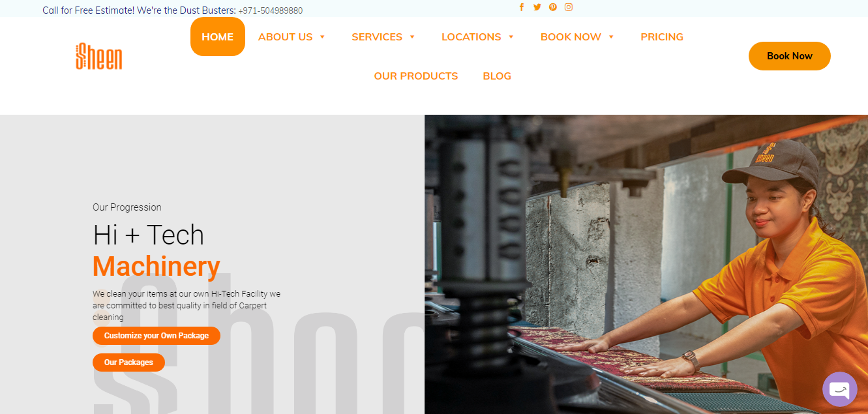Open the Pinterest social icon
Viewport: 868px width, 414px height.
coord(553,7)
